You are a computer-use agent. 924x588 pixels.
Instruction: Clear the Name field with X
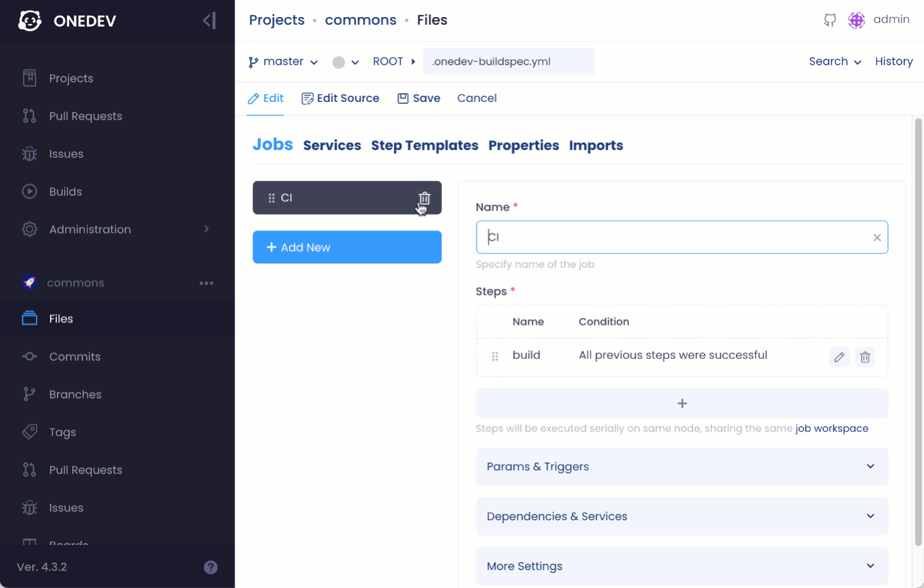click(877, 237)
